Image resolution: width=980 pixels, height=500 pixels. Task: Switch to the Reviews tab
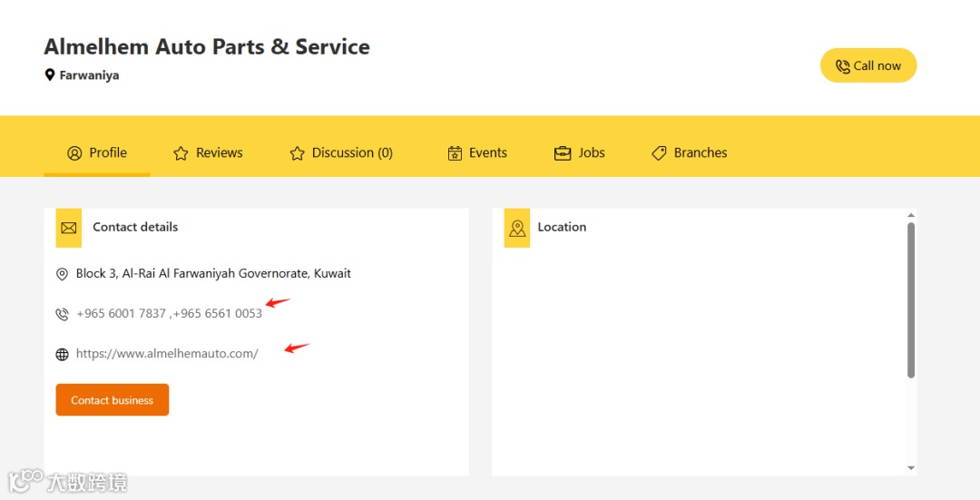(x=208, y=153)
